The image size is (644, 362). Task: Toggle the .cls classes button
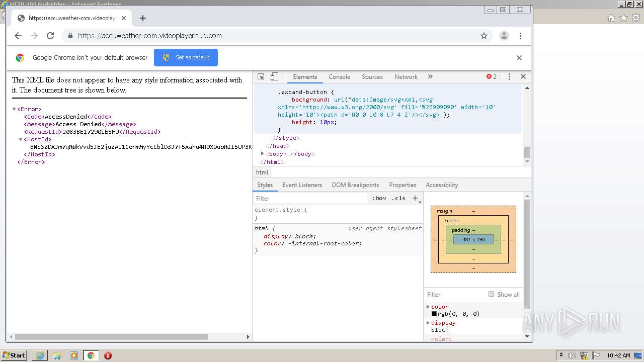398,199
